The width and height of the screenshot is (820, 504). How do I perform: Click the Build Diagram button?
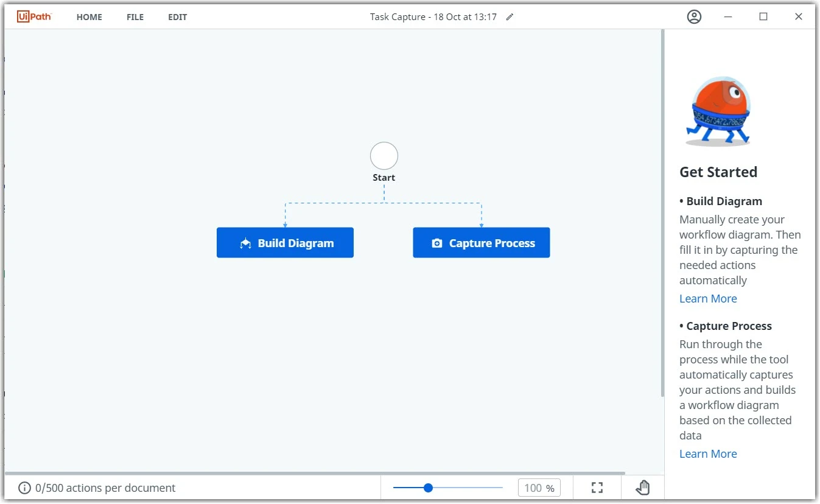[285, 243]
